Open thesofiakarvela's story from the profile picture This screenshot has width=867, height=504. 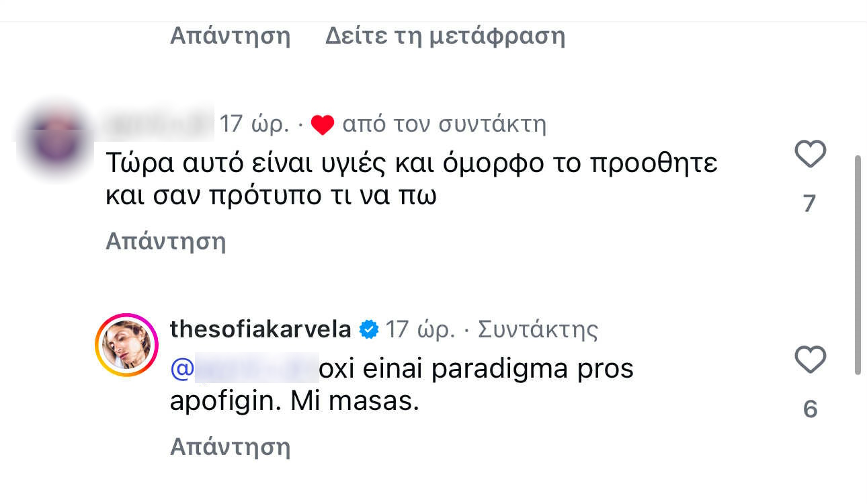point(126,345)
